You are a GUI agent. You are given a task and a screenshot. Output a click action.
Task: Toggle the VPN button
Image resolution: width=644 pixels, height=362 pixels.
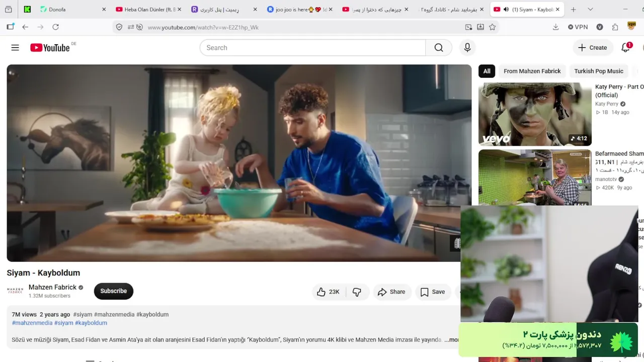578,27
